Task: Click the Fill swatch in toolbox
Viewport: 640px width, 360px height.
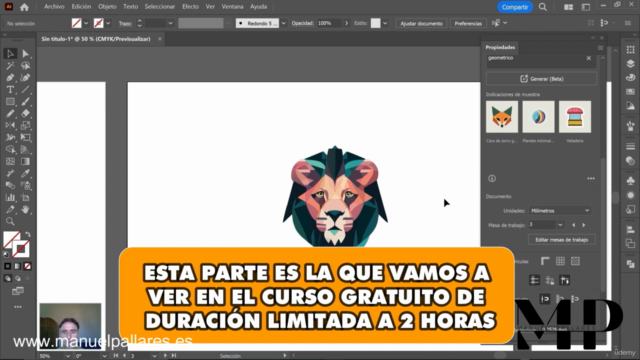Action: coord(11,239)
